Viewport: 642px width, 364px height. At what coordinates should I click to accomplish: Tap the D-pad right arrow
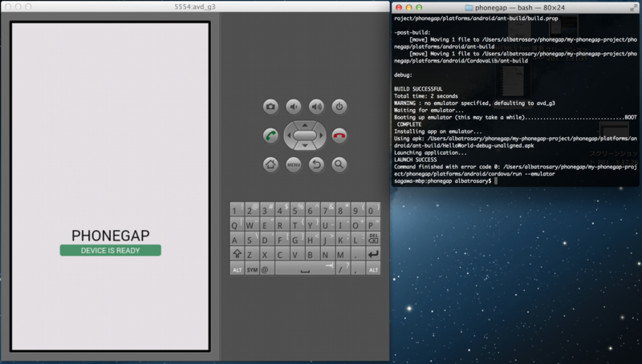(321, 135)
